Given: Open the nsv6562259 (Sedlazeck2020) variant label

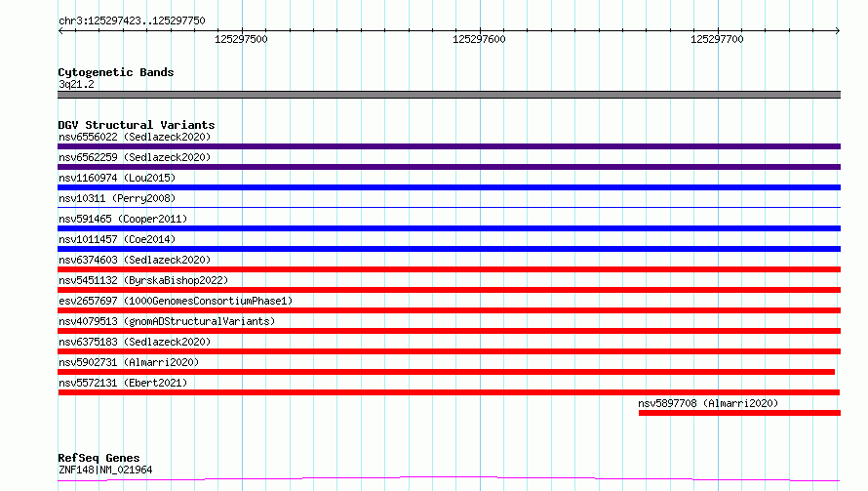Looking at the screenshot, I should click(x=135, y=157).
